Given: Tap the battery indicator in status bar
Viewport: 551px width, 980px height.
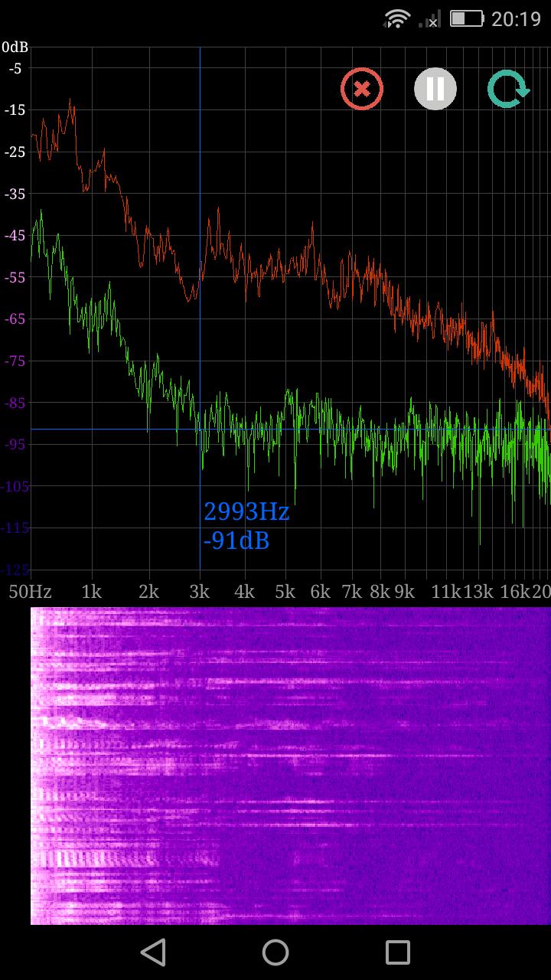Looking at the screenshot, I should (x=467, y=19).
